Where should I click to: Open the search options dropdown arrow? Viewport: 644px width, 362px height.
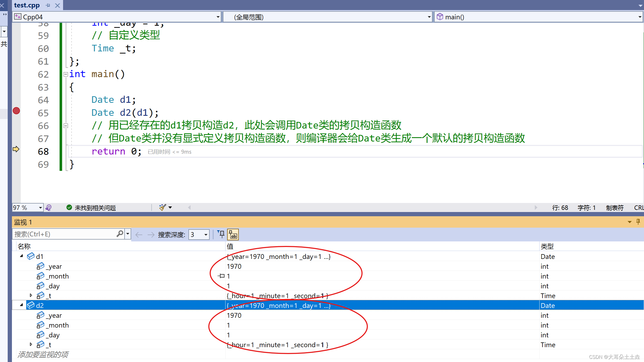coord(128,234)
